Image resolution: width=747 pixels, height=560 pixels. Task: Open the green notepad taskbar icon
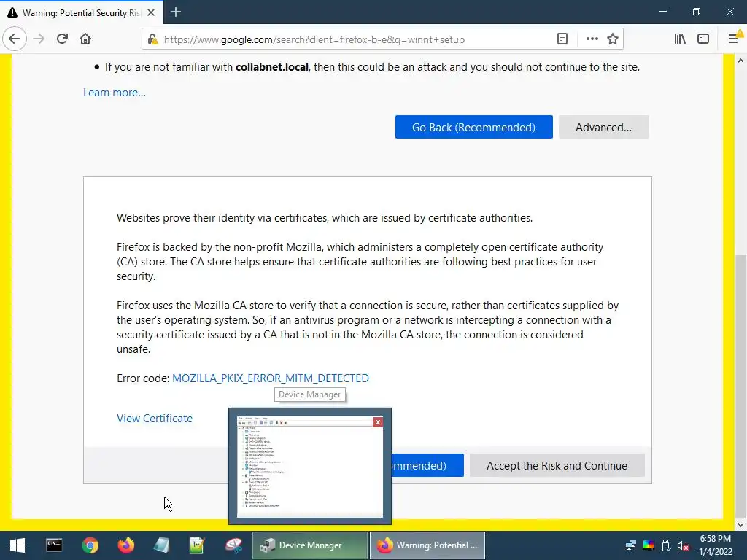(x=197, y=545)
